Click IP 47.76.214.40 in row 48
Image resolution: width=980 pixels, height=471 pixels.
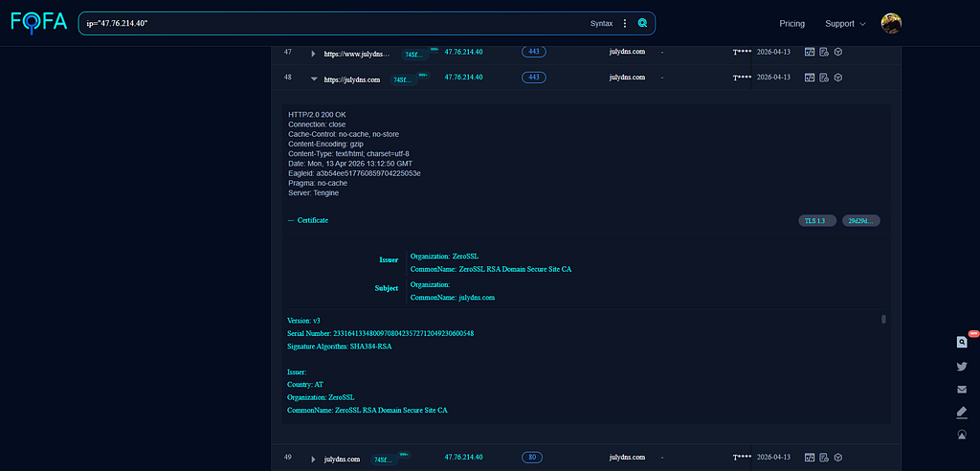(x=463, y=77)
